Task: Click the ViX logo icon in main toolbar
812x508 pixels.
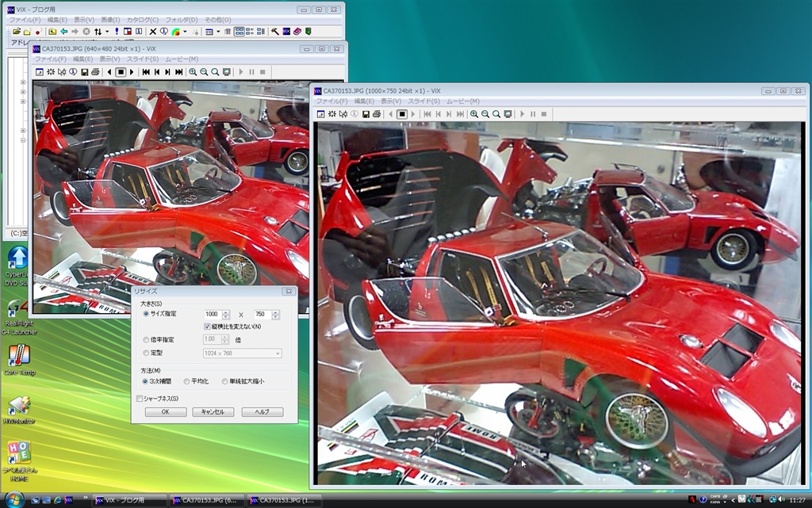Action: tap(285, 32)
